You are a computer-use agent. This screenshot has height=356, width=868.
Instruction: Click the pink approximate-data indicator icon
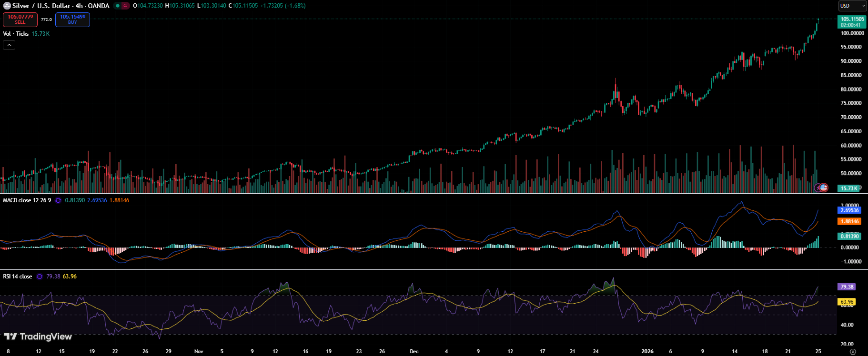pos(125,6)
